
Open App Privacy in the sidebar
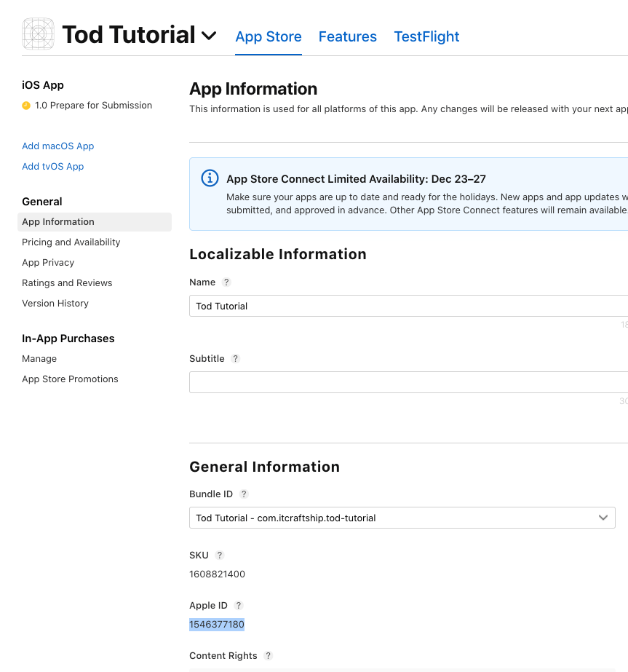48,263
